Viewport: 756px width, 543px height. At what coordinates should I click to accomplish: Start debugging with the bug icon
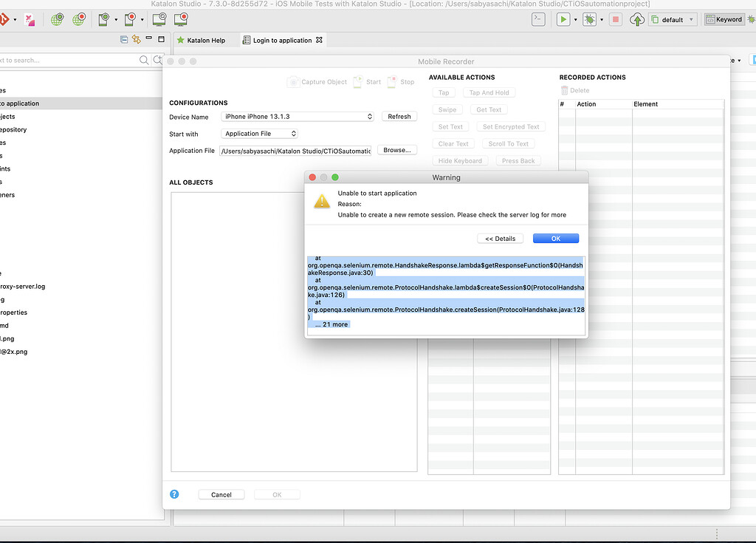click(591, 19)
